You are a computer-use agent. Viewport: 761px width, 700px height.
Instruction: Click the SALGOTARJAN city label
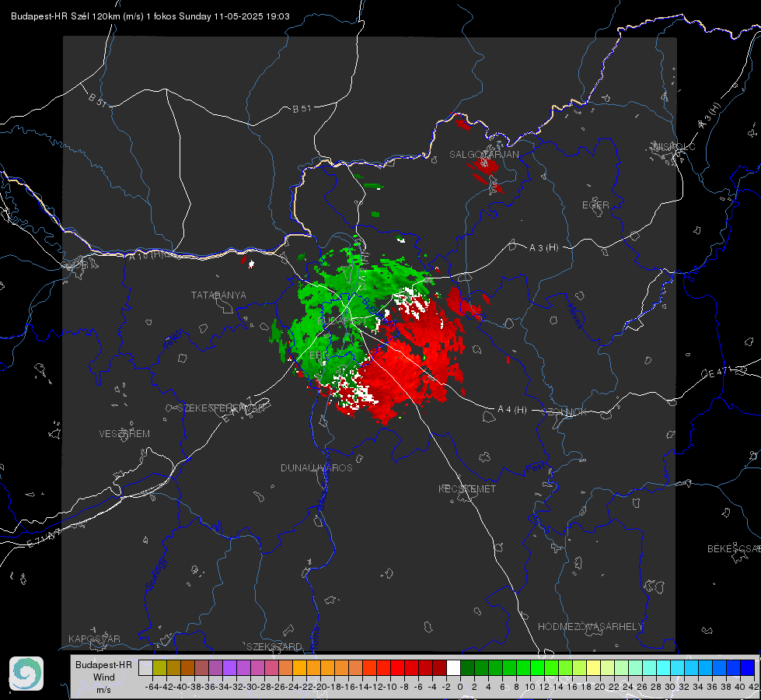pos(483,155)
